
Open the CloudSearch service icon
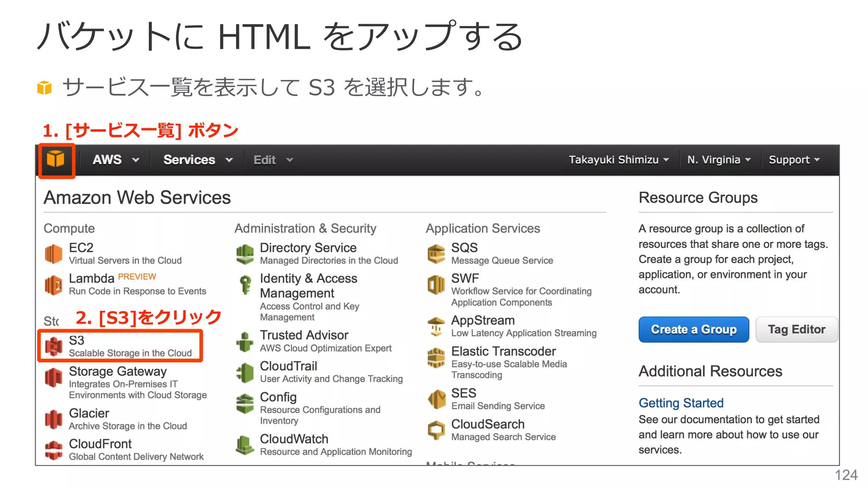[436, 430]
